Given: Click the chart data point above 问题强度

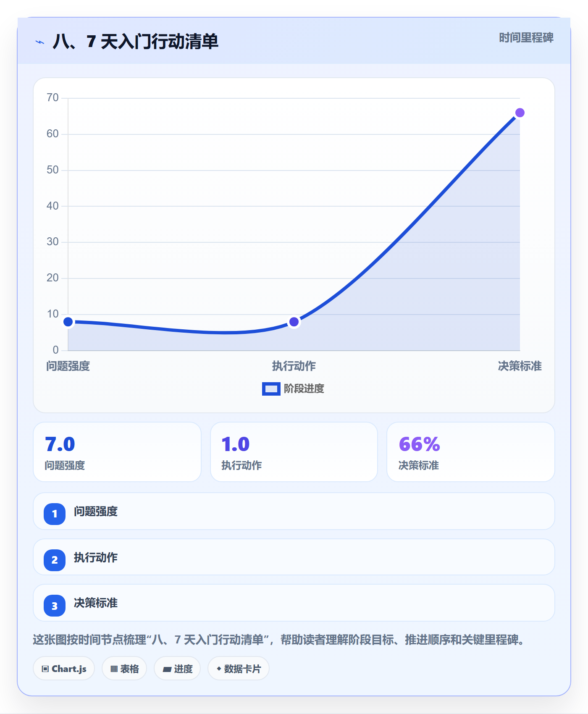Looking at the screenshot, I should (x=68, y=322).
